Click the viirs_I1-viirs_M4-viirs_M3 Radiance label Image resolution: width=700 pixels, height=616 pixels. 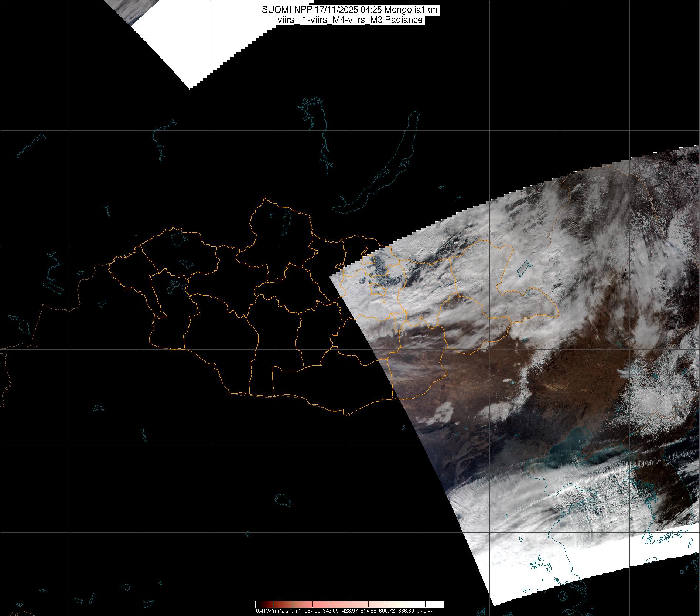[x=349, y=20]
